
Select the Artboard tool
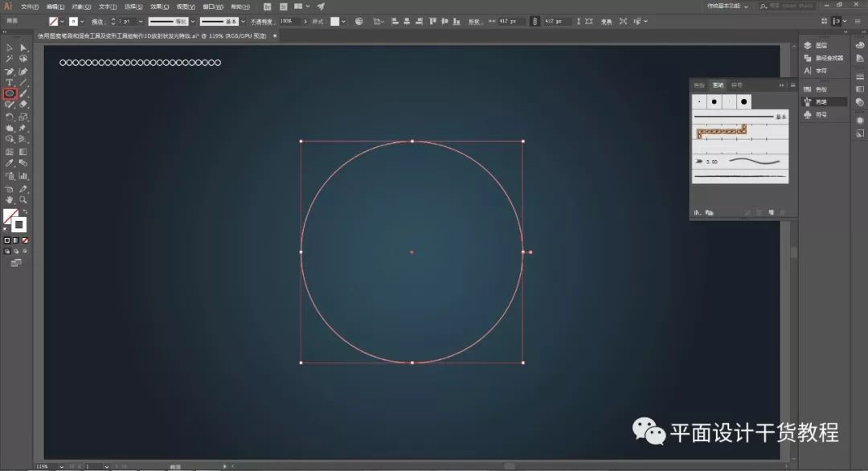pos(10,190)
